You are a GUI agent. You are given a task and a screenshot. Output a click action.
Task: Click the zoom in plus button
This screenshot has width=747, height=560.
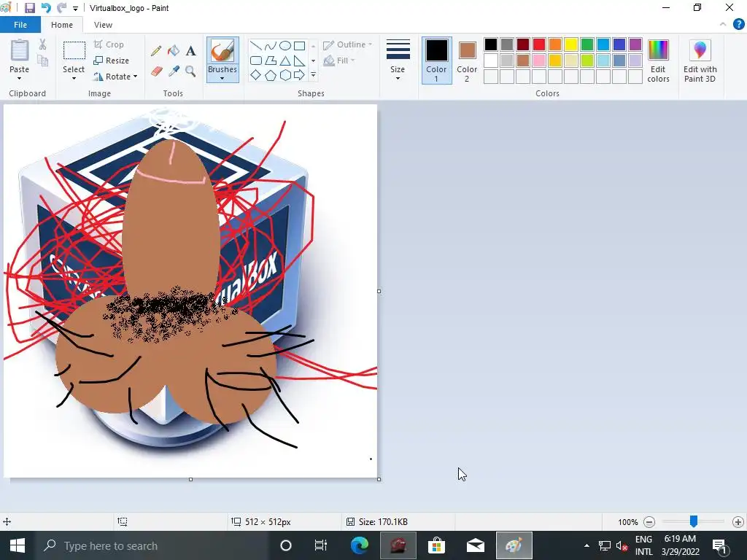(x=738, y=522)
